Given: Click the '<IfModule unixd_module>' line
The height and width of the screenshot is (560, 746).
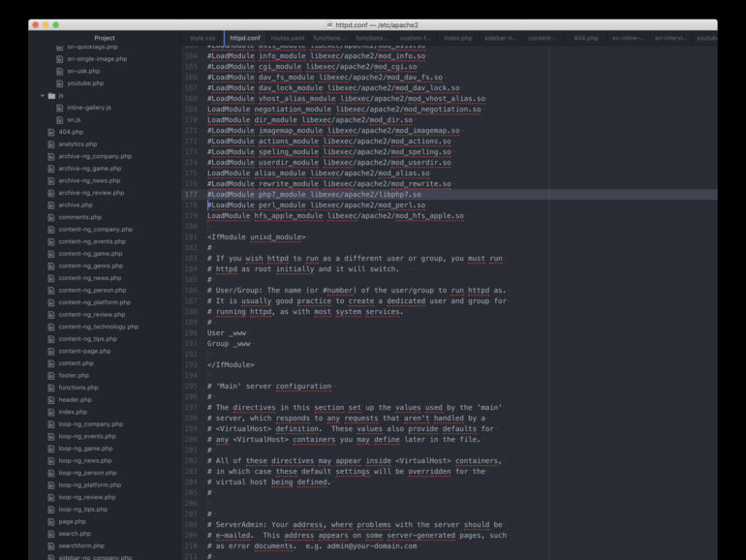Looking at the screenshot, I should pos(257,237).
